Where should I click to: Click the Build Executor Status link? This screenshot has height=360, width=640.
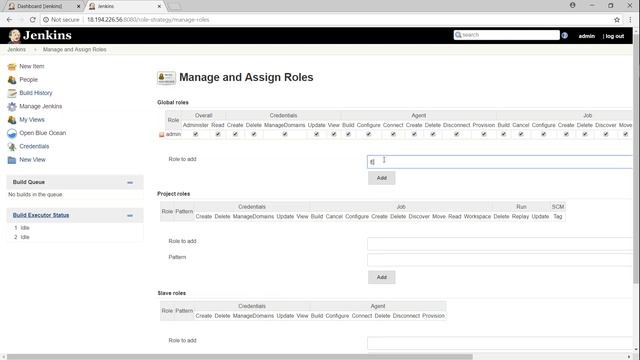41,215
